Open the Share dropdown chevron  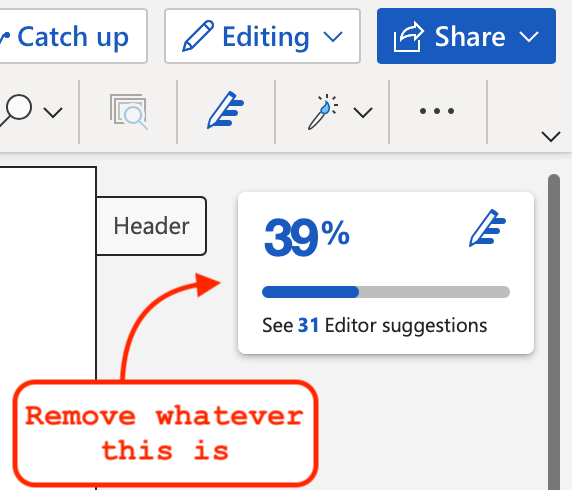coord(529,36)
